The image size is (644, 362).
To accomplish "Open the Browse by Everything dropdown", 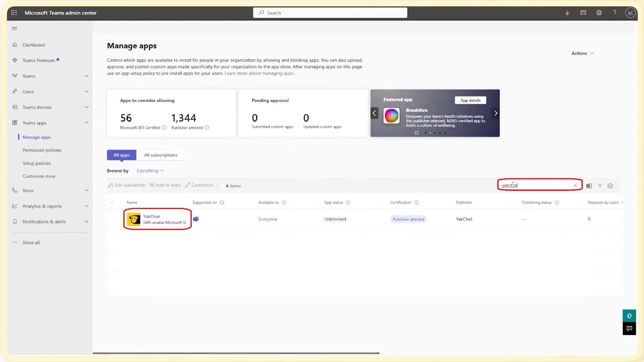I will (x=150, y=171).
